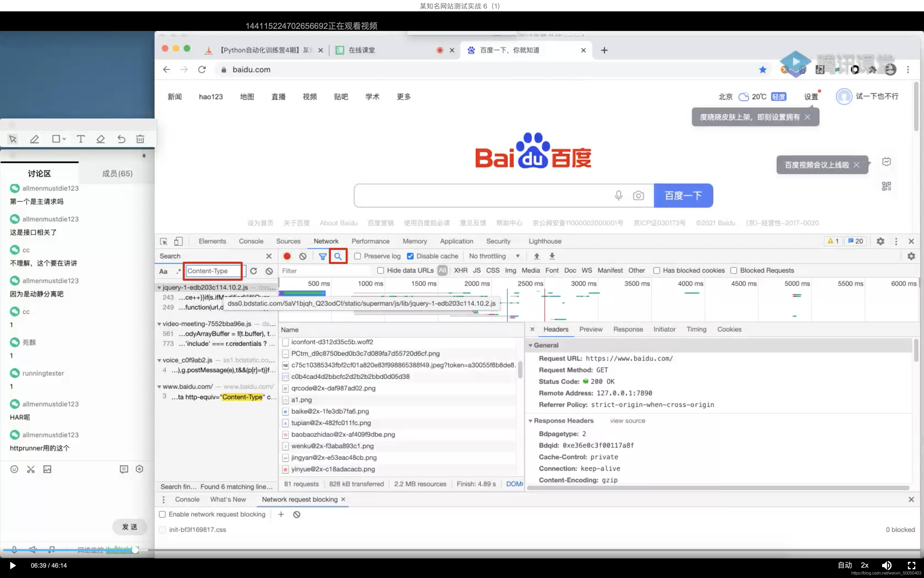The width and height of the screenshot is (924, 578).
Task: Delete annotations with trash icon
Action: click(140, 139)
